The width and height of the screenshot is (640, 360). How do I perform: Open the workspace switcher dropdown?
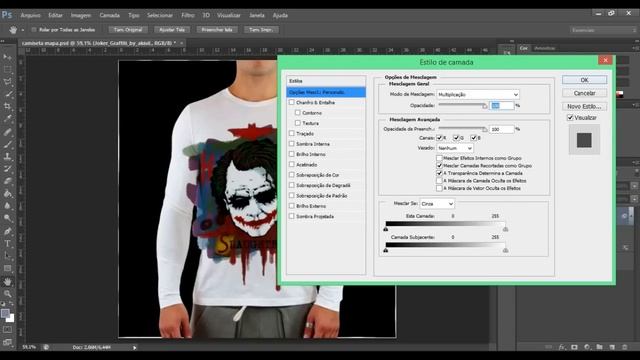[603, 30]
